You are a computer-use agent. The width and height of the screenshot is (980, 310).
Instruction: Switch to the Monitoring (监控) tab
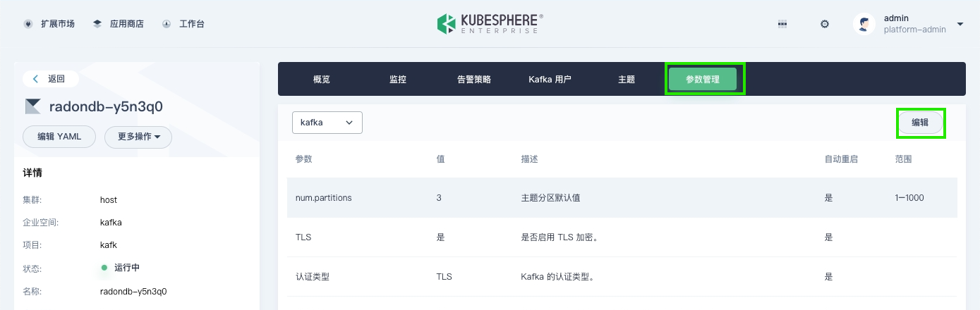tap(398, 80)
